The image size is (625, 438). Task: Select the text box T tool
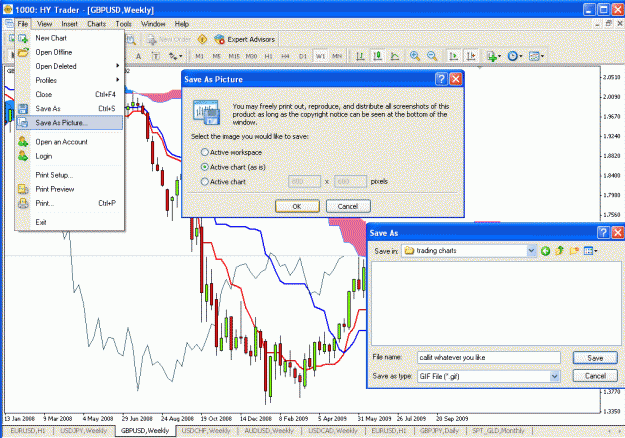click(x=156, y=56)
